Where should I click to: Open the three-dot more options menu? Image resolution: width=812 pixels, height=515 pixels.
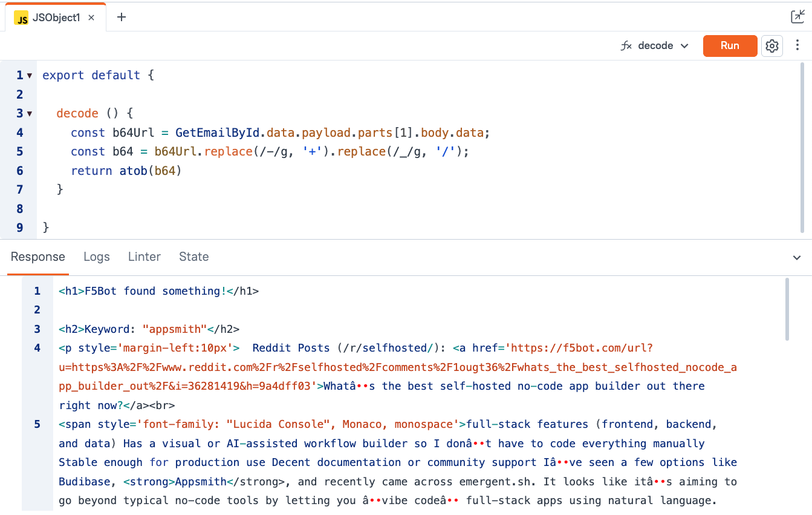coord(797,45)
